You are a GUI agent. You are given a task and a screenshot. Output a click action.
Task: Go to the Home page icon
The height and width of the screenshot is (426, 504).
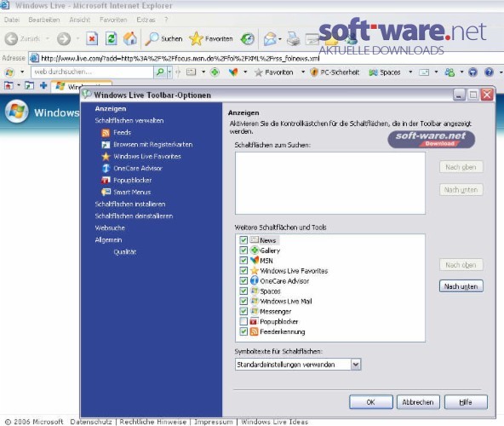pos(130,39)
